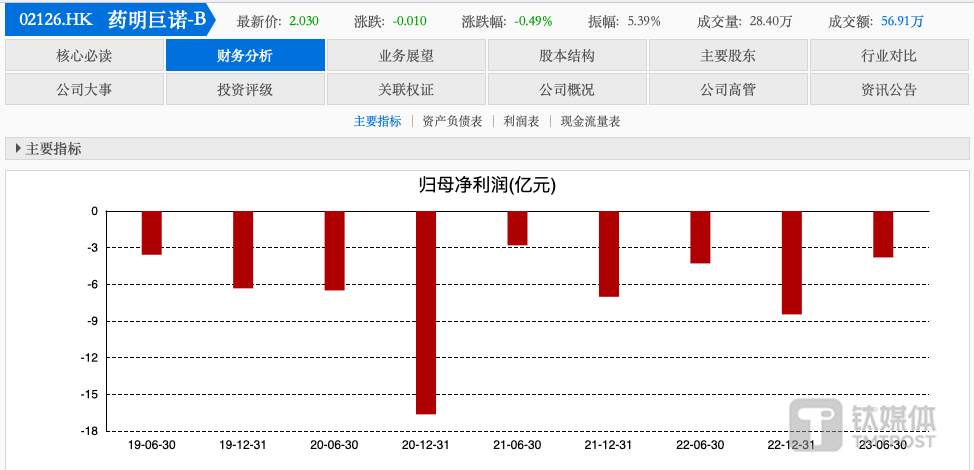Open the 股本结构 tab
The height and width of the screenshot is (470, 974).
click(567, 55)
